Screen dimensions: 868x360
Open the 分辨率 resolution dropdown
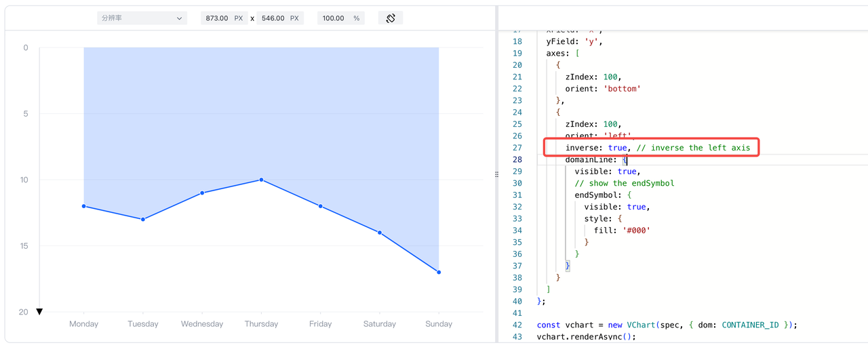click(142, 18)
